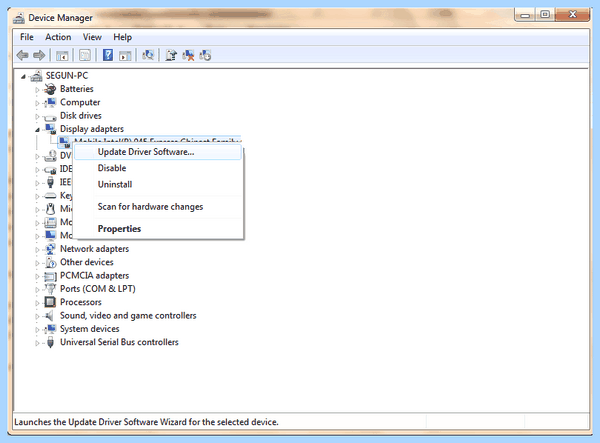Click Scan for hardware changes toolbar icon

click(148, 55)
